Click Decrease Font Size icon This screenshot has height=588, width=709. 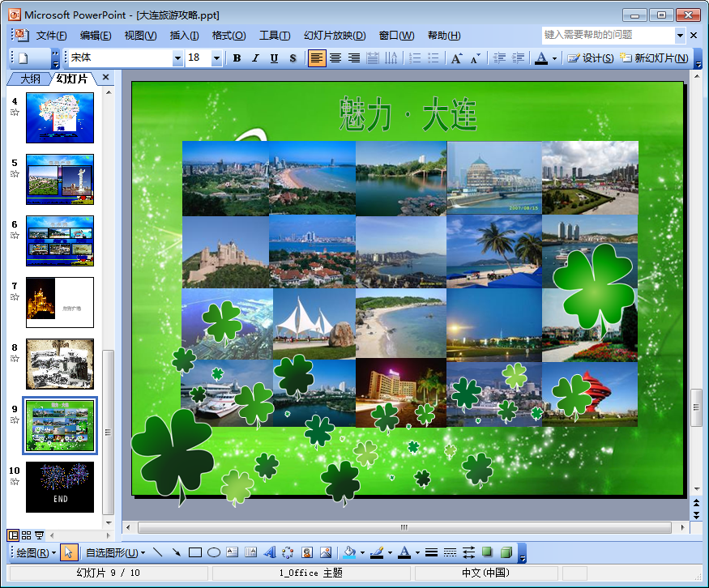point(475,58)
